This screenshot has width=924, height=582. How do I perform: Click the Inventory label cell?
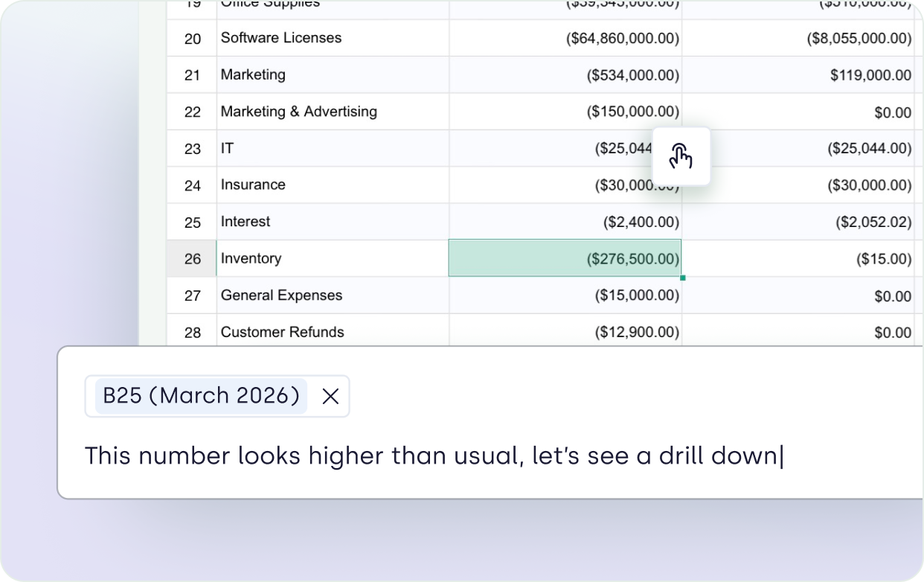point(333,258)
